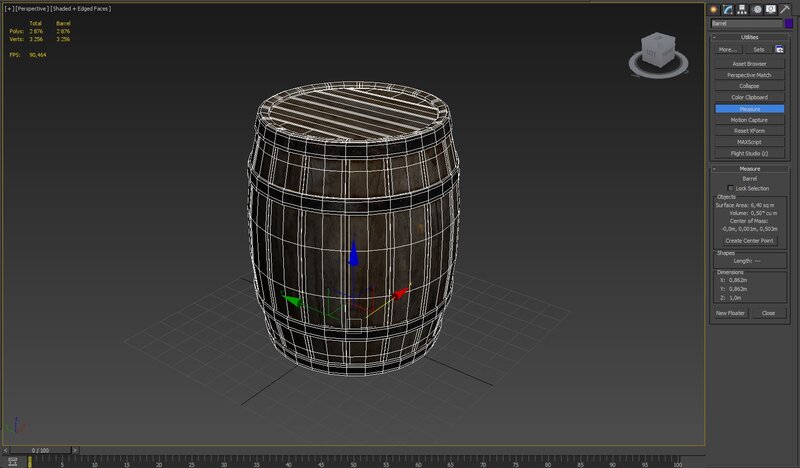
Task: Open the Create command panel tab
Action: pos(716,9)
